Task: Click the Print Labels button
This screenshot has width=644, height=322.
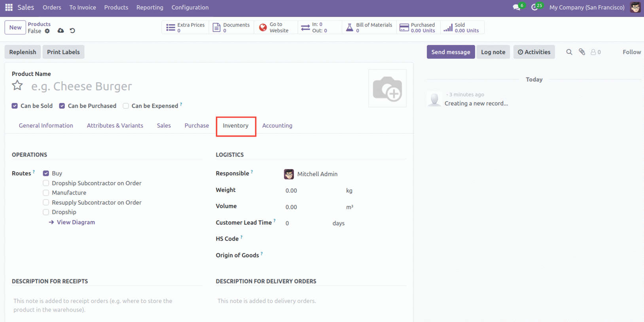Action: tap(63, 52)
